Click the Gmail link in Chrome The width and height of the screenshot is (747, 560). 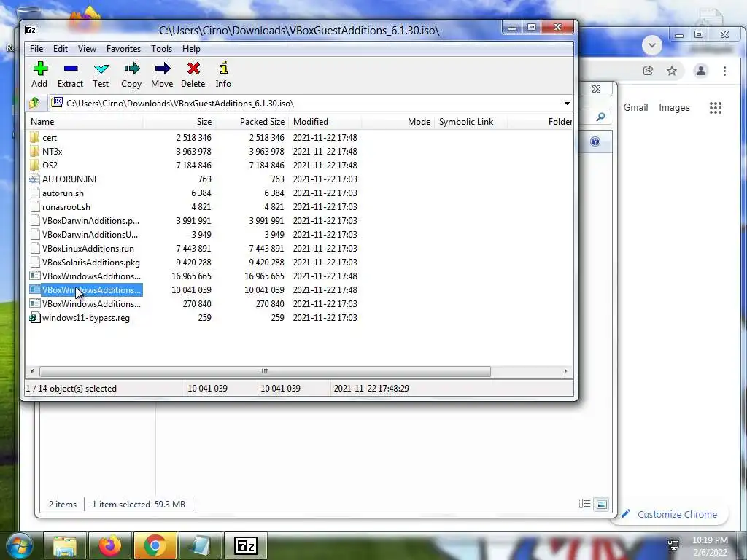pos(635,108)
